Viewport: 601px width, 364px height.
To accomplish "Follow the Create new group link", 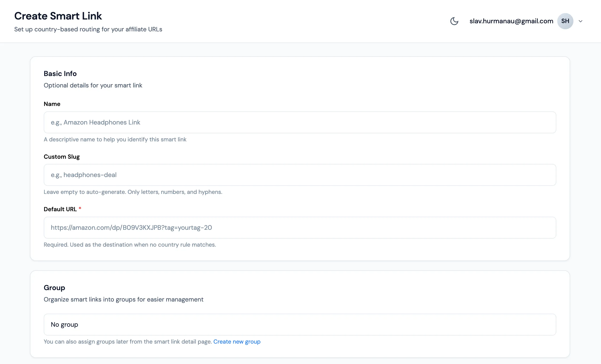I will [x=237, y=342].
